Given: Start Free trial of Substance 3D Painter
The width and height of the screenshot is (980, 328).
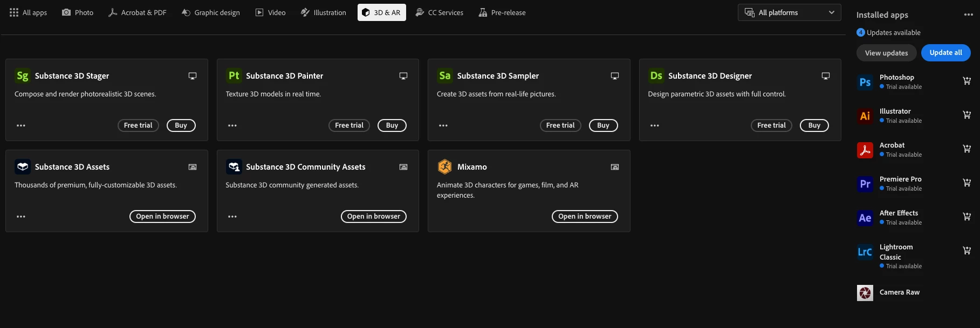Looking at the screenshot, I should [x=349, y=125].
